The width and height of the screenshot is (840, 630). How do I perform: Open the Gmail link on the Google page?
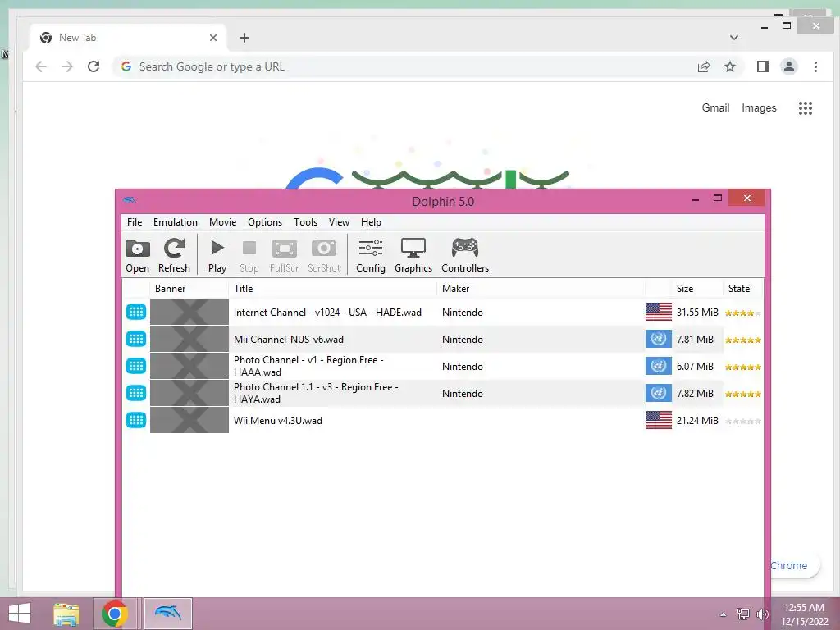tap(715, 107)
